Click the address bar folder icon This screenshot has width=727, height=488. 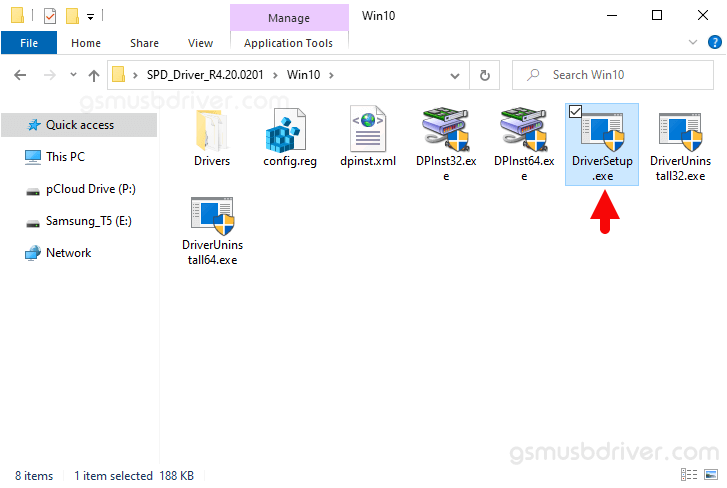(119, 75)
